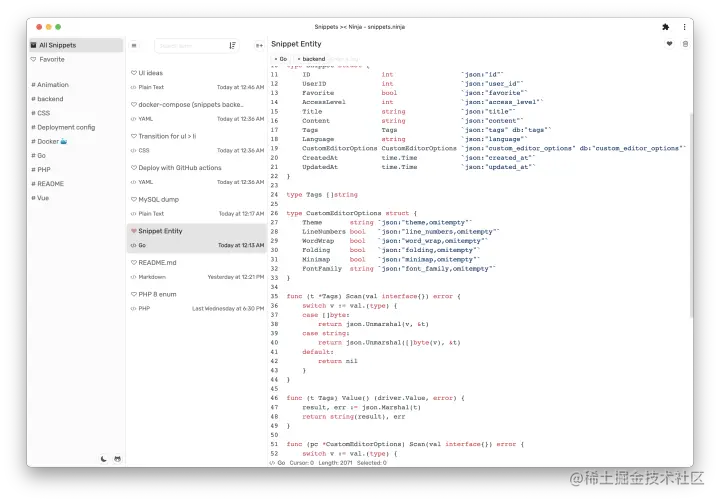Open the All Snippets folder

click(x=76, y=45)
